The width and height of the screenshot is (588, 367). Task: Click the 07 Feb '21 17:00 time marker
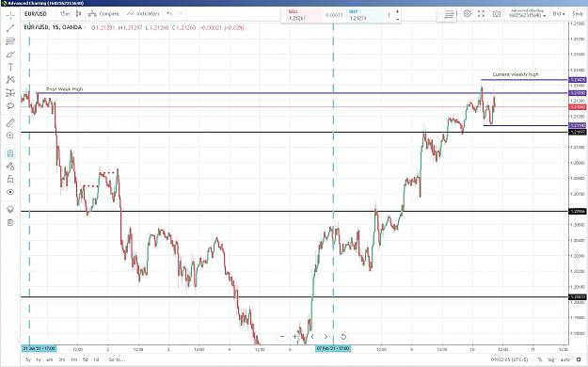(x=333, y=348)
